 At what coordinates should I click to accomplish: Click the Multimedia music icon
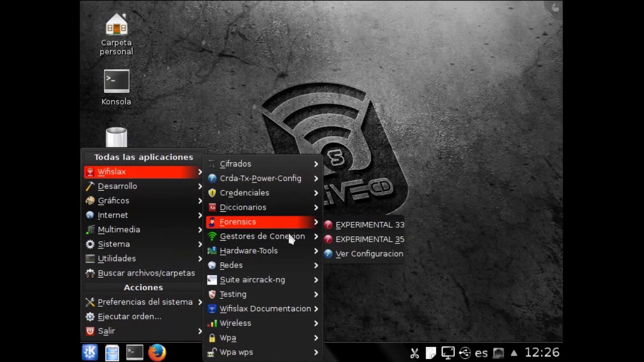coord(90,230)
